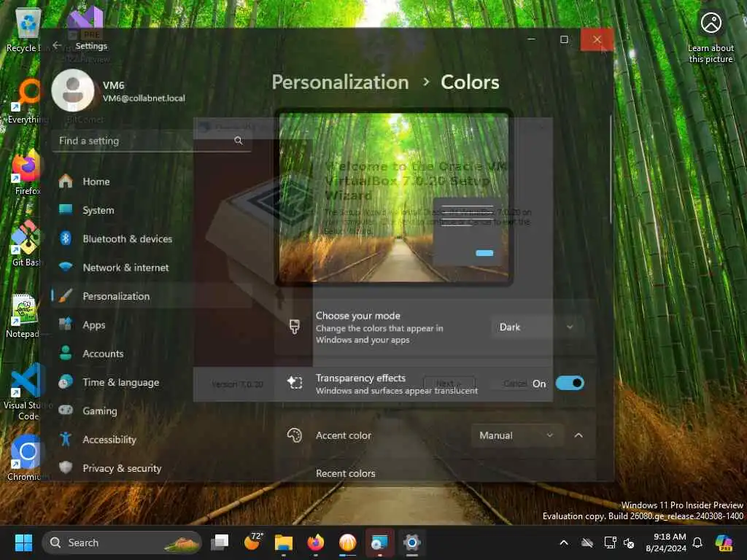Open the orange sphere taskbar app
Image resolution: width=747 pixels, height=560 pixels.
(x=348, y=542)
